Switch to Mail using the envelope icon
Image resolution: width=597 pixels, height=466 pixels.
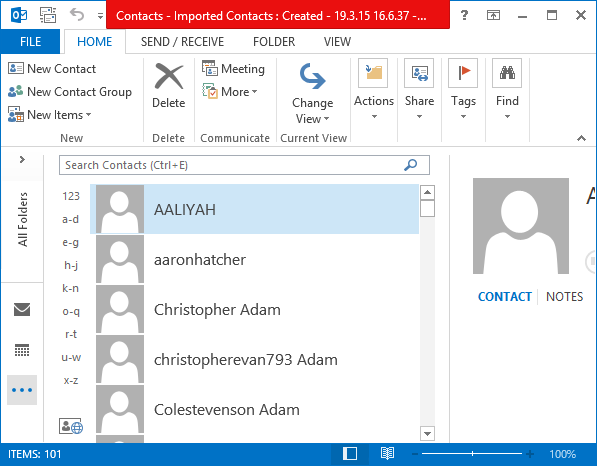click(x=22, y=309)
